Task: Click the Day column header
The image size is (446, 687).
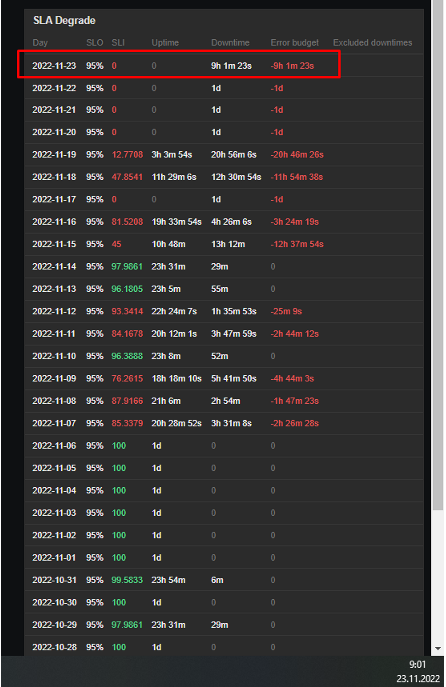Action: point(40,43)
